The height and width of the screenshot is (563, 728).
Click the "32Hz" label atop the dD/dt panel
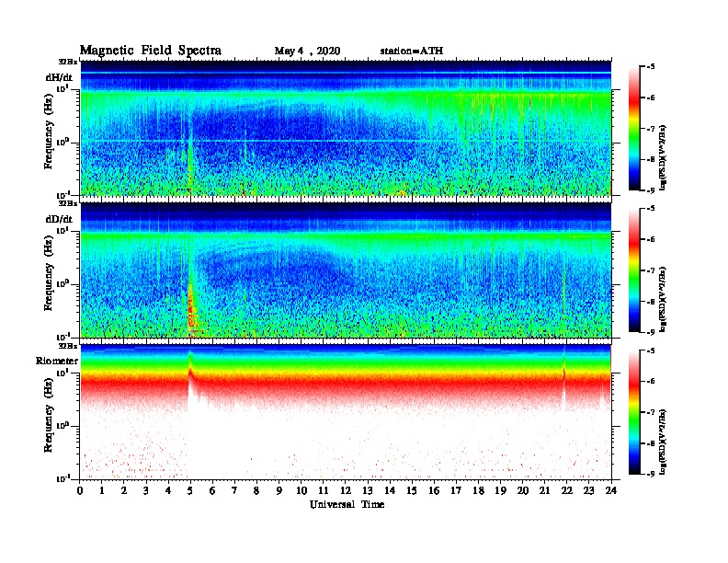(68, 203)
